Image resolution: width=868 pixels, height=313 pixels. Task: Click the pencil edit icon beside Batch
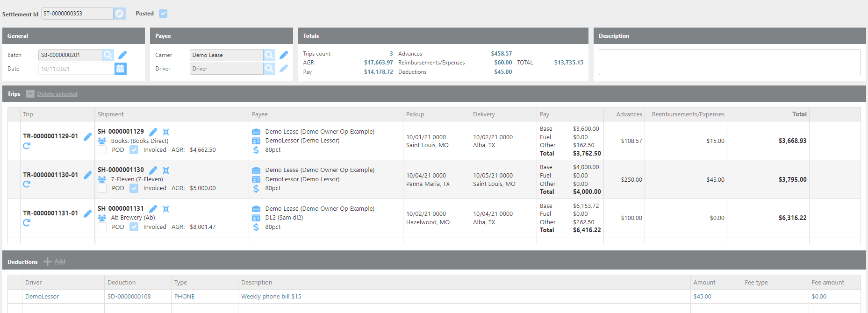click(x=122, y=55)
